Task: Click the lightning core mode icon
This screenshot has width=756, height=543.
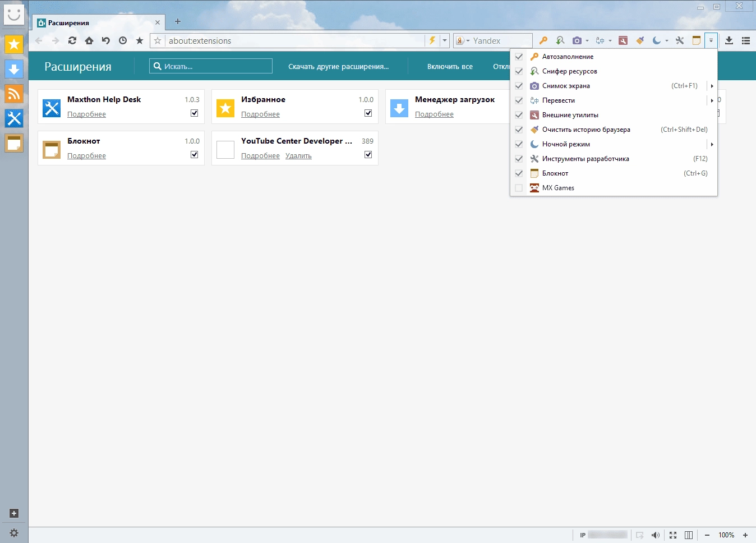Action: [x=432, y=40]
